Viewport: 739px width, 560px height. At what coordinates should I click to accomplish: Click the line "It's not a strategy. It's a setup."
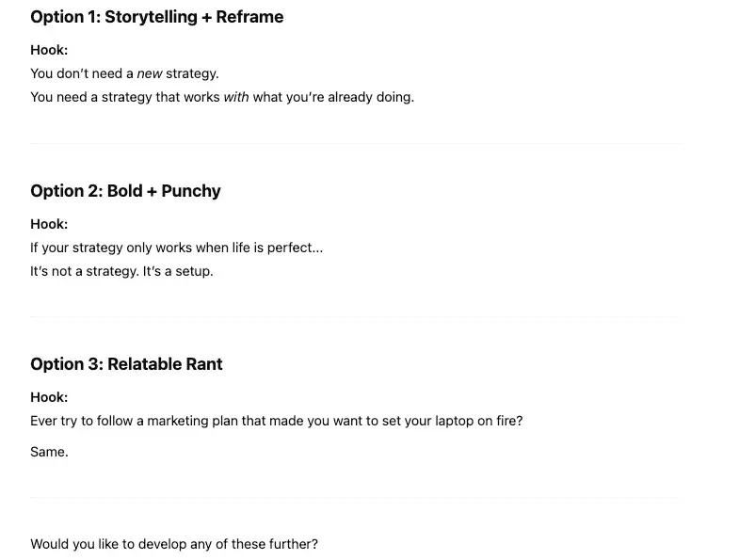pos(121,271)
